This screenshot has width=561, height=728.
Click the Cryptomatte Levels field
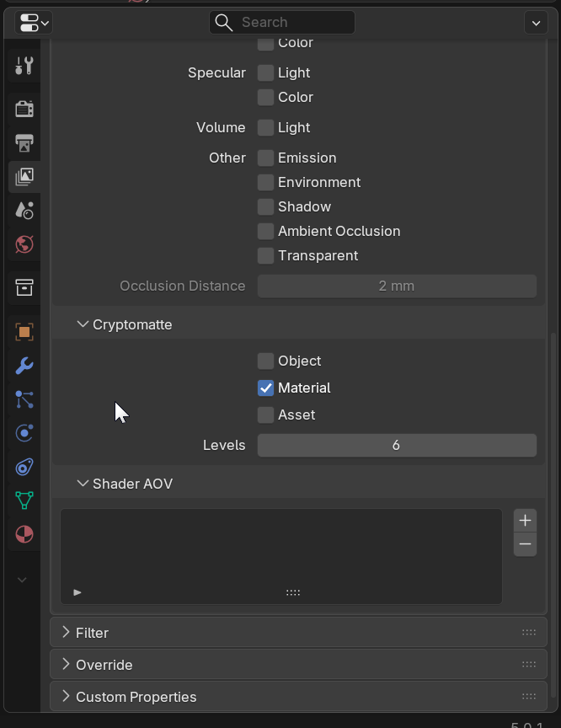396,446
